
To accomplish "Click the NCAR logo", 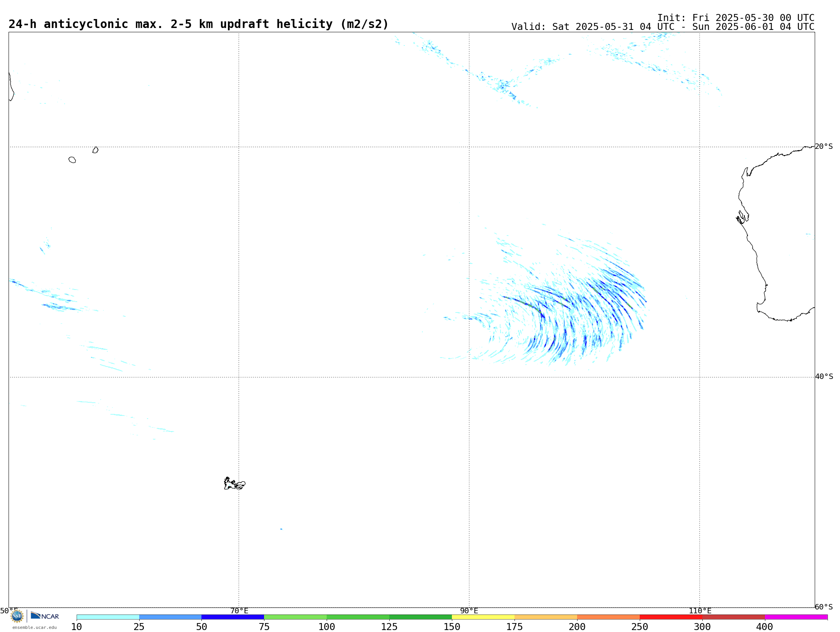I will click(45, 616).
